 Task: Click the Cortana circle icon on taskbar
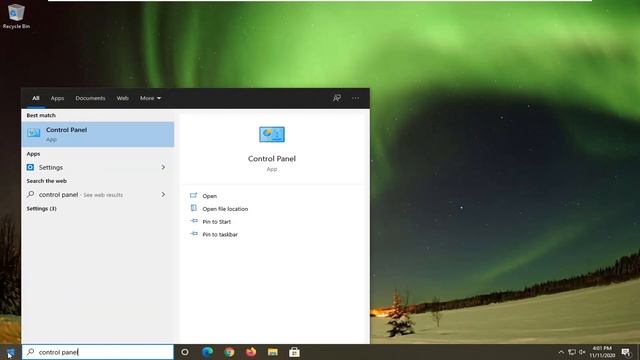[184, 352]
